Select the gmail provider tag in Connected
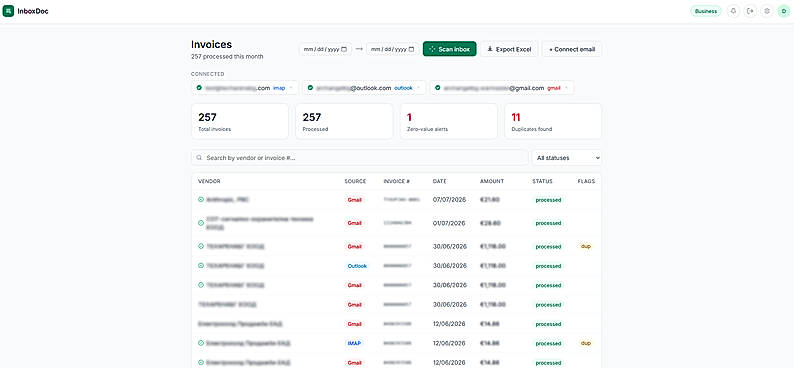Screen dimensions: 794x368 [x=553, y=88]
